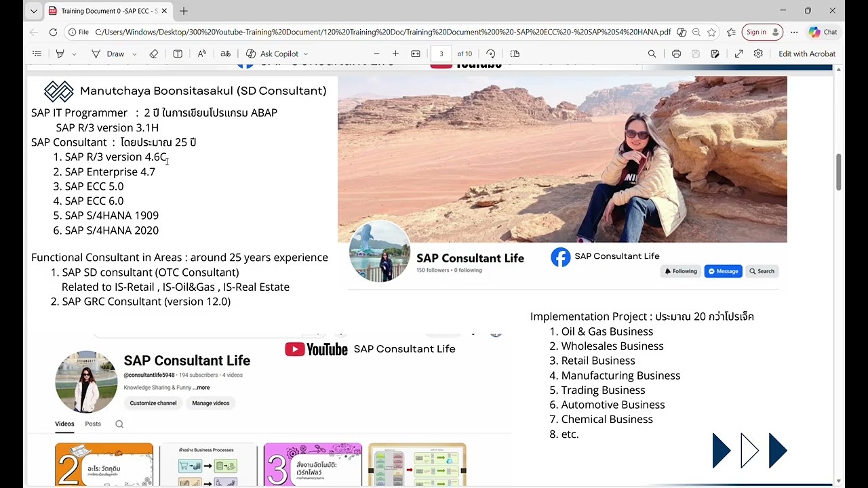Click Edit with Acrobat
The width and height of the screenshot is (868, 488).
tap(807, 54)
